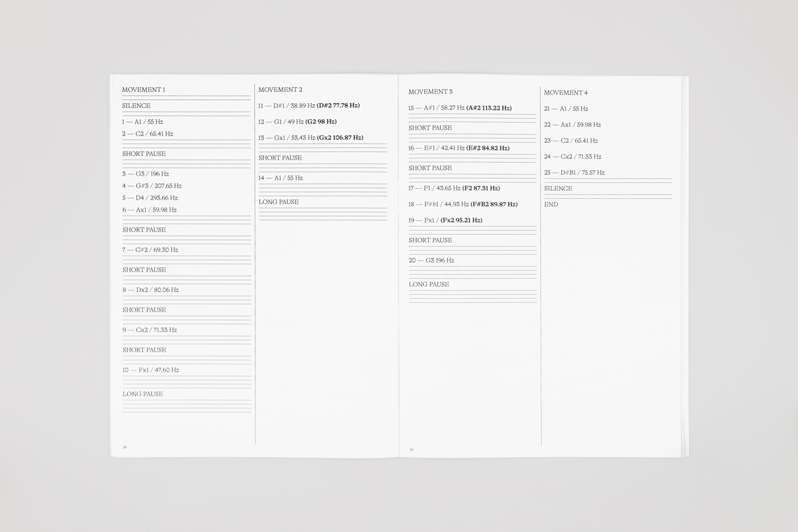Click the SILENCE line under Movement 1

(136, 106)
